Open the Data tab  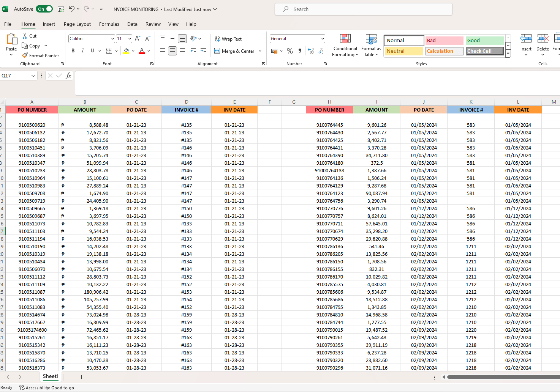tap(132, 24)
